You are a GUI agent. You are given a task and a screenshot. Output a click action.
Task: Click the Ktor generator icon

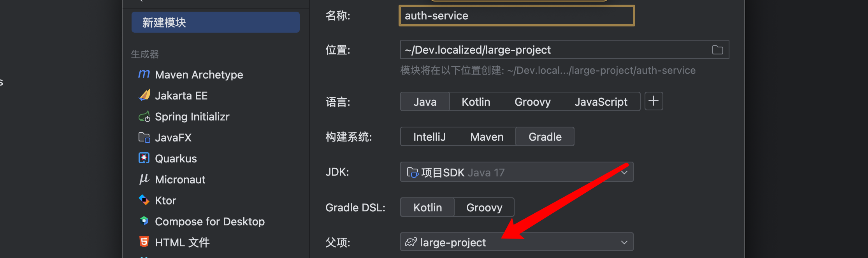(x=144, y=200)
